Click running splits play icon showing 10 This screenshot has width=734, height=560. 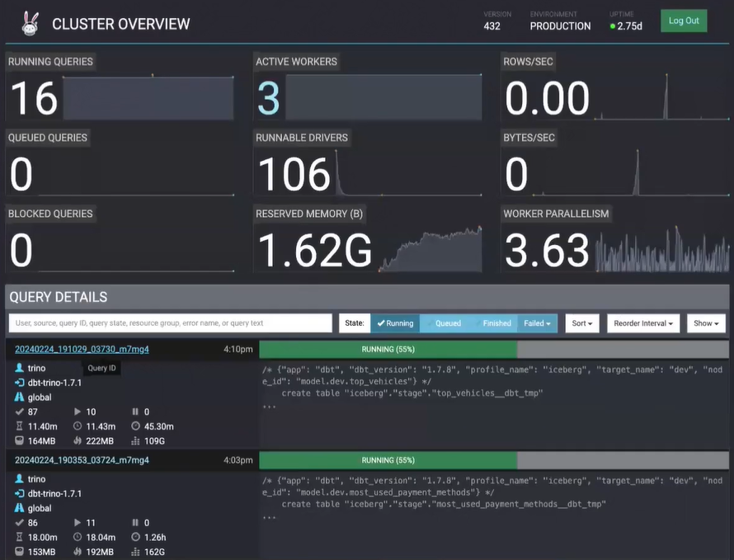tap(78, 412)
